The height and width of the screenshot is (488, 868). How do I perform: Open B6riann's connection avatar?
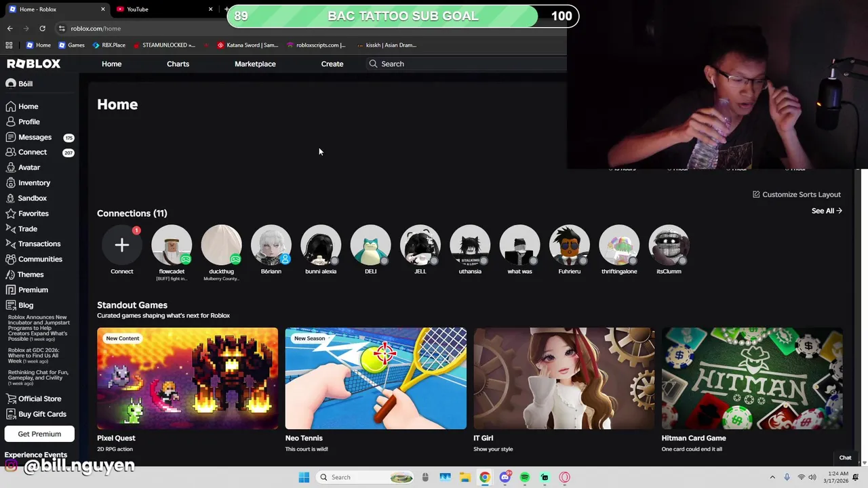point(271,245)
